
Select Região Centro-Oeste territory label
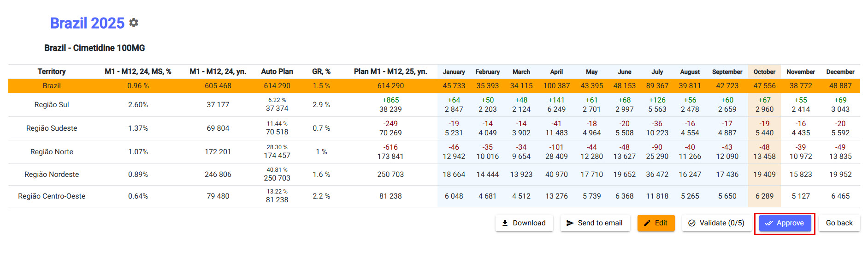pyautogui.click(x=52, y=196)
